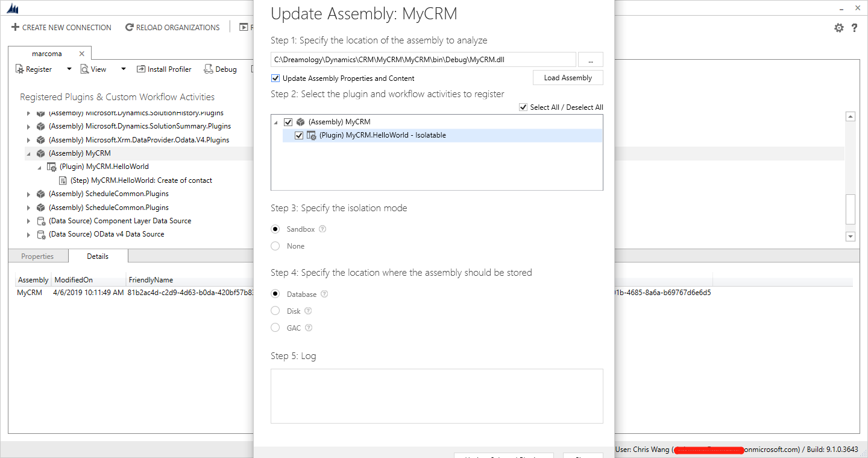Screen dimensions: 868x458
Task: Open the View dropdown arrow
Action: 123,69
